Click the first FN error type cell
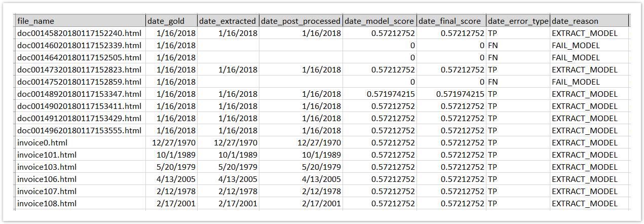The height and width of the screenshot is (224, 644). [x=518, y=46]
